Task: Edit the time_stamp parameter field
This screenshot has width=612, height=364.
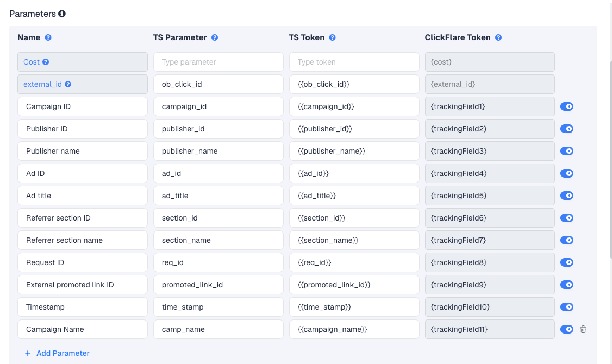Action: (x=218, y=307)
